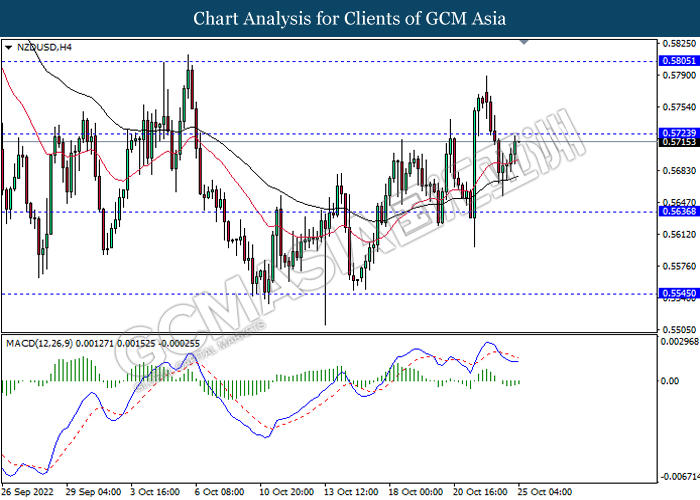Click the 26 Sep 2022 date label
700x500 pixels.
tap(28, 492)
